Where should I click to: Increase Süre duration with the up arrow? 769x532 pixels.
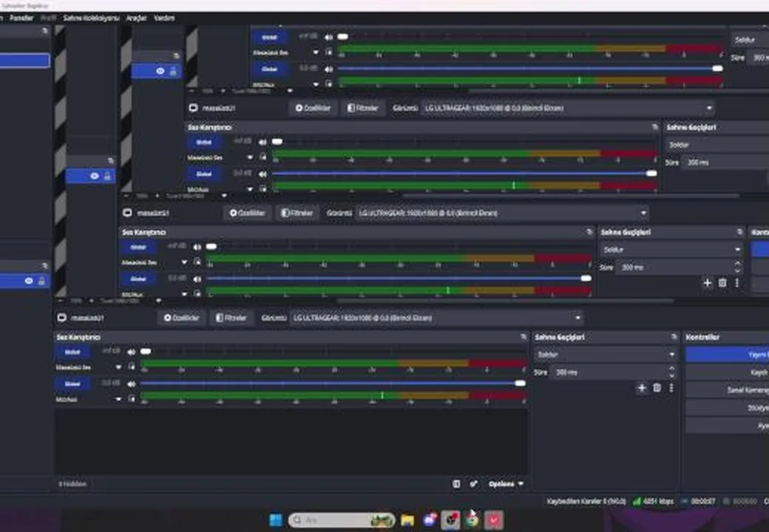click(672, 369)
